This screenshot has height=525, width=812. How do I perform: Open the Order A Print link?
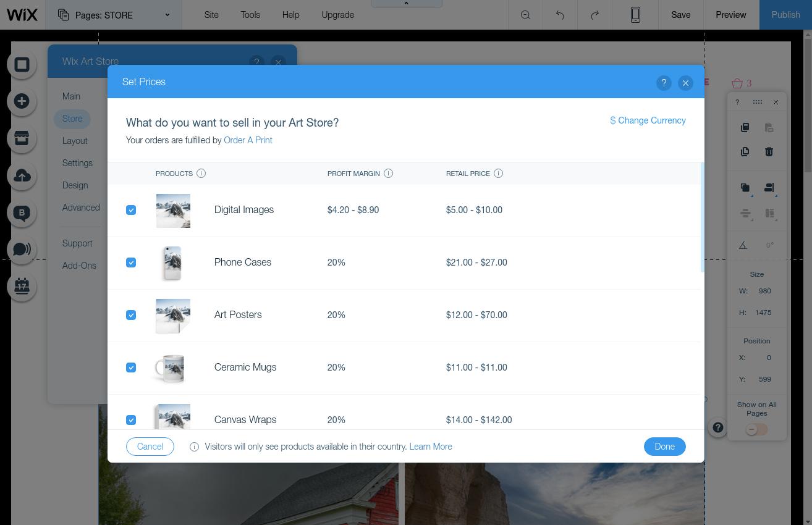[248, 140]
